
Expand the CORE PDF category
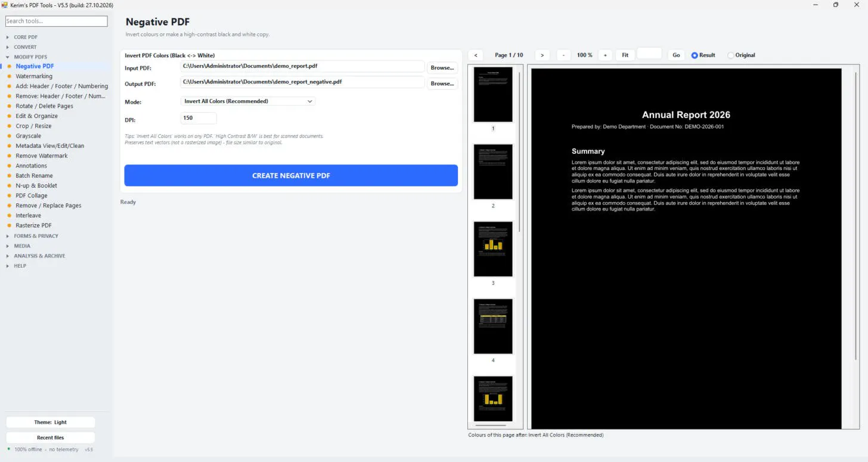tap(26, 37)
